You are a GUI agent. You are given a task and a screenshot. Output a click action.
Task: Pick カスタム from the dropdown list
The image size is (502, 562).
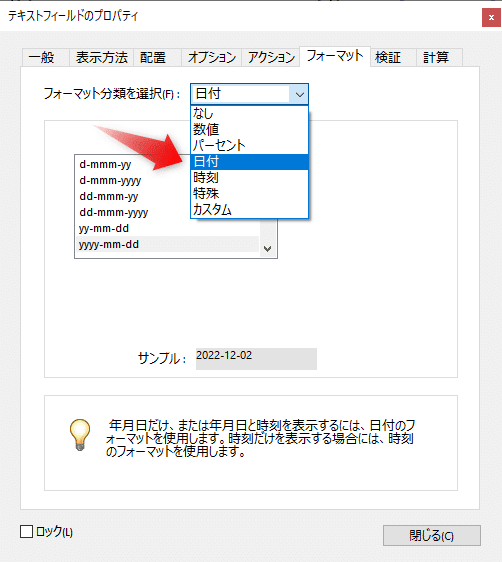249,210
